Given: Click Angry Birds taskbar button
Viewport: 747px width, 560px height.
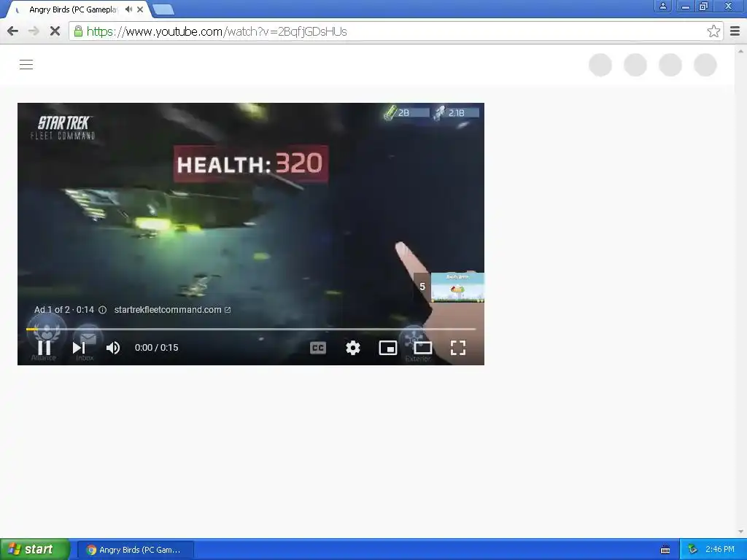Looking at the screenshot, I should click(x=135, y=550).
